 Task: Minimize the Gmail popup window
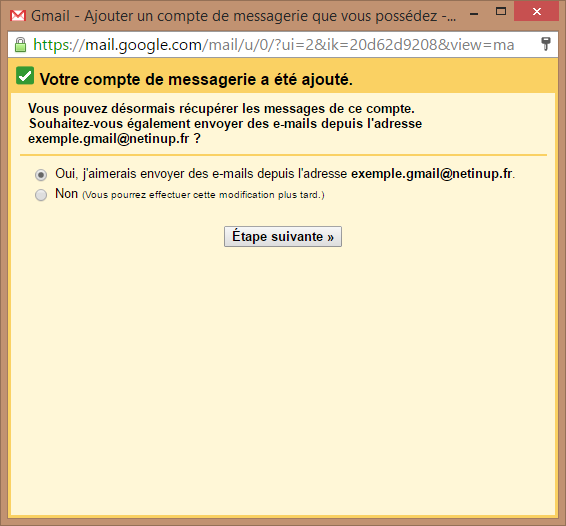click(x=474, y=13)
